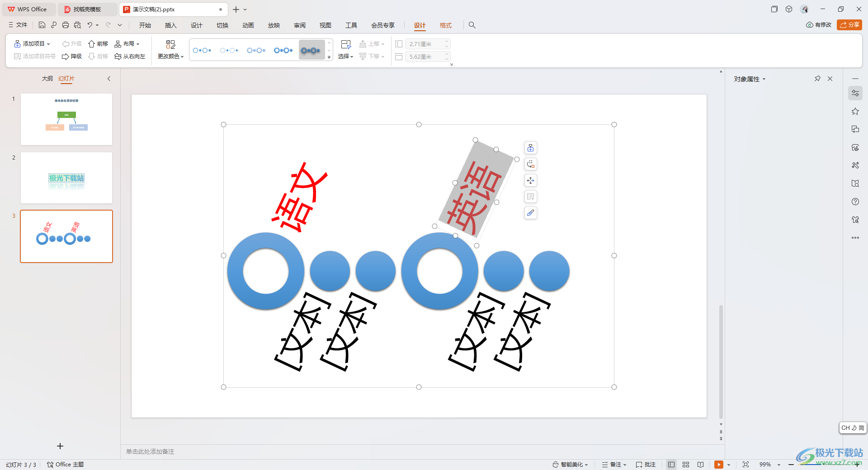
Task: Close the object properties panel
Action: (x=830, y=79)
